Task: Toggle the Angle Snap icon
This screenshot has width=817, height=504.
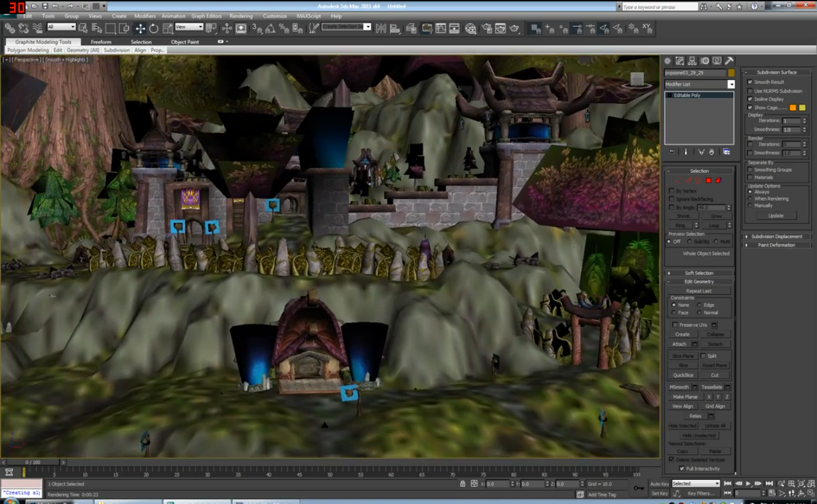Action: coord(270,29)
